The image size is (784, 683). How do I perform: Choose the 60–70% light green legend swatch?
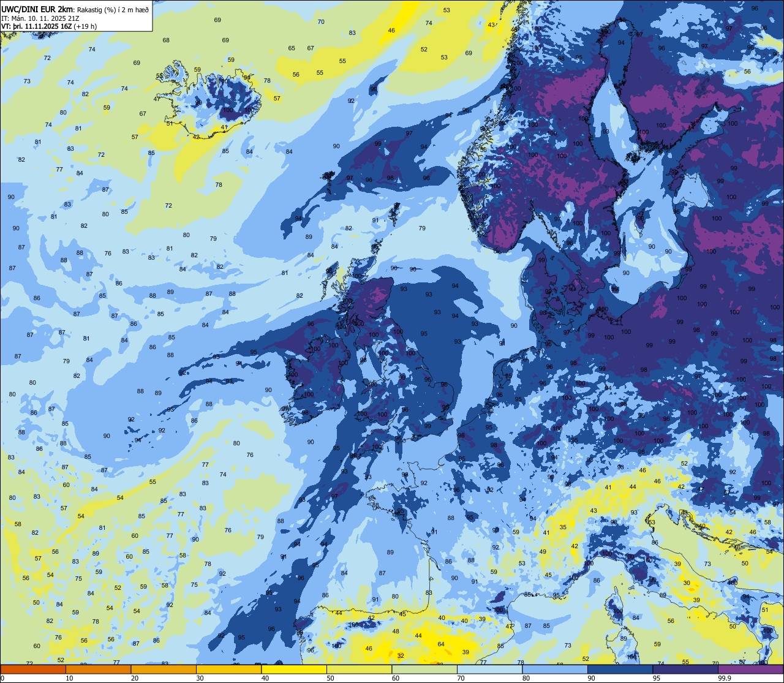[x=424, y=669]
